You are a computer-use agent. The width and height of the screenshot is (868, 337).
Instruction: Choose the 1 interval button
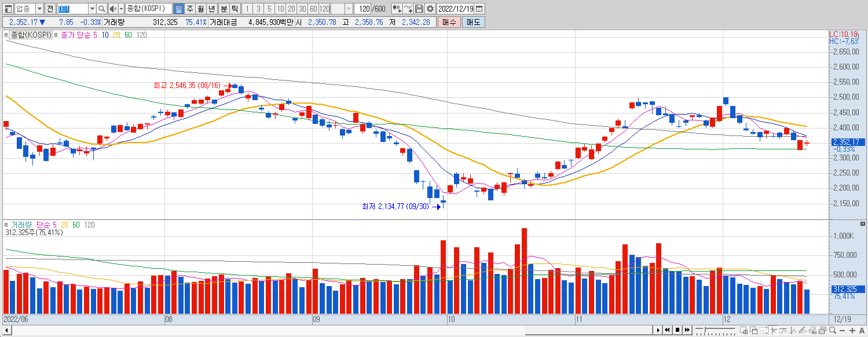tap(247, 9)
